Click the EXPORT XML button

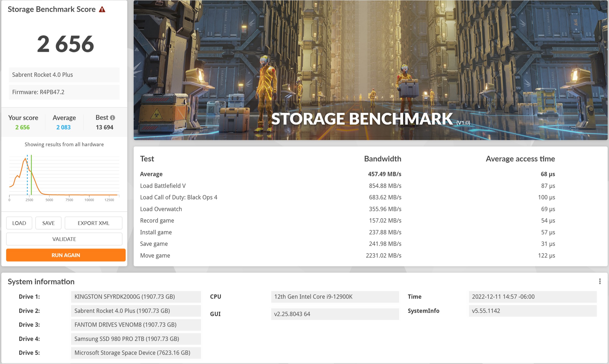[x=93, y=223]
